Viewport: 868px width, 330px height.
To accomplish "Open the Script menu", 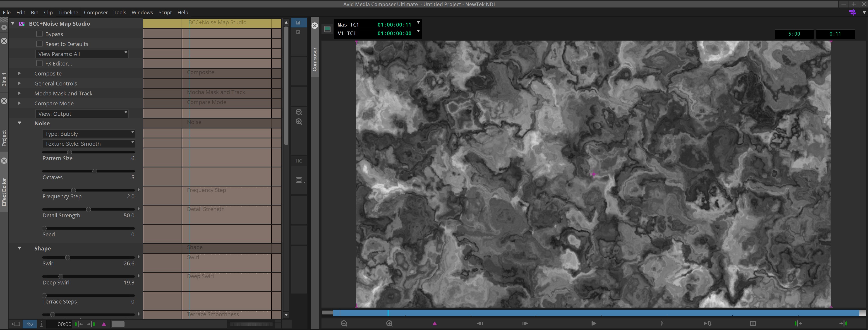I will pyautogui.click(x=165, y=12).
